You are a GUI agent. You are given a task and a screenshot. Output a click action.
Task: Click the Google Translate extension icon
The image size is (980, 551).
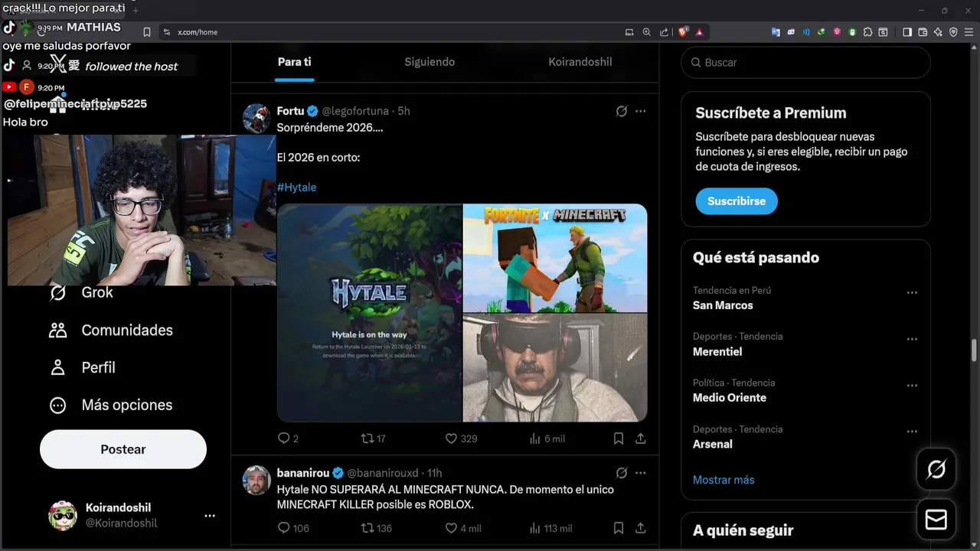coord(776,32)
